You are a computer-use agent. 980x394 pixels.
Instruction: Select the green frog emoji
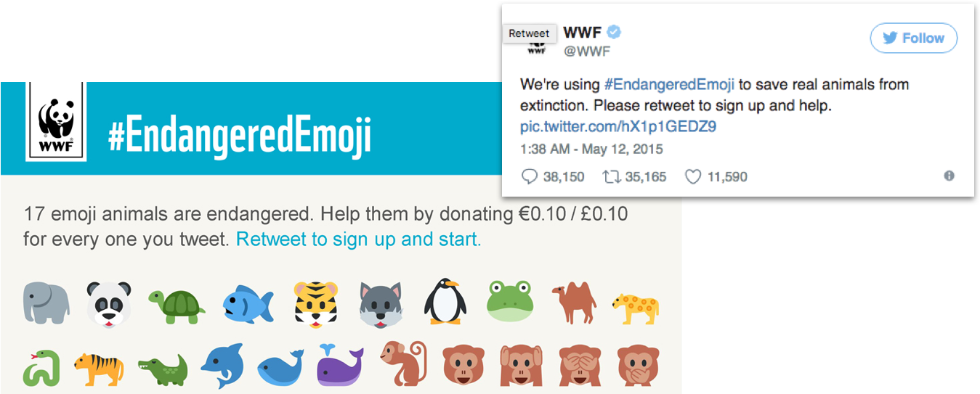pos(511,300)
